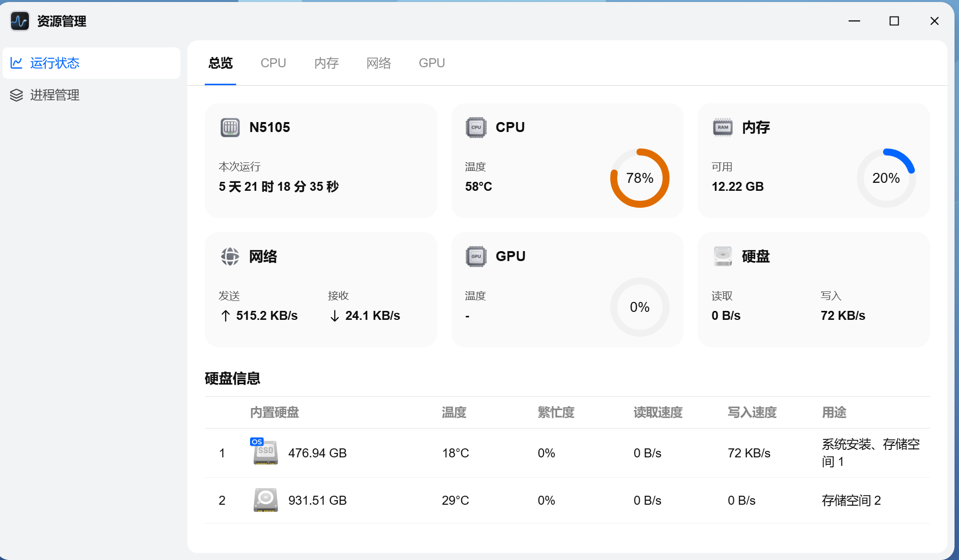Click the 网络 globe icon
Screen dimensions: 959x560
pyautogui.click(x=230, y=257)
